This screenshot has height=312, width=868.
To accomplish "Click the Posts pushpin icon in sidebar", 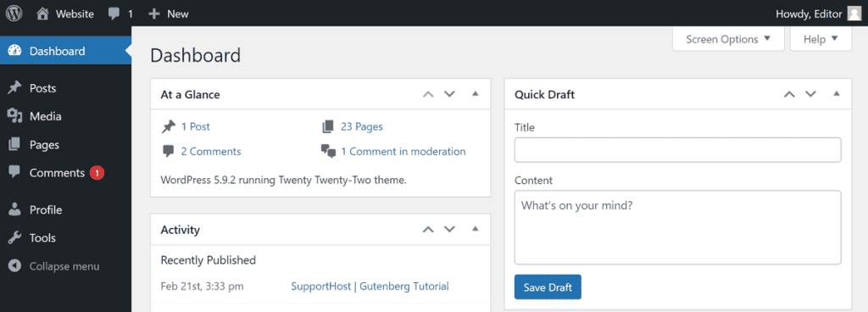I will pyautogui.click(x=15, y=88).
